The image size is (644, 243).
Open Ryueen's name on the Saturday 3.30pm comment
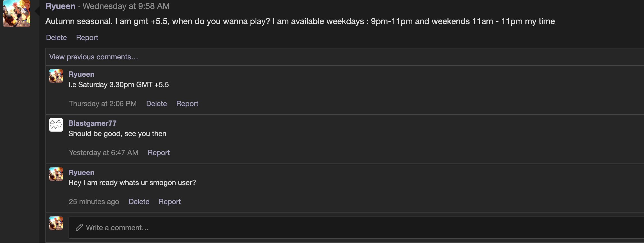click(81, 74)
